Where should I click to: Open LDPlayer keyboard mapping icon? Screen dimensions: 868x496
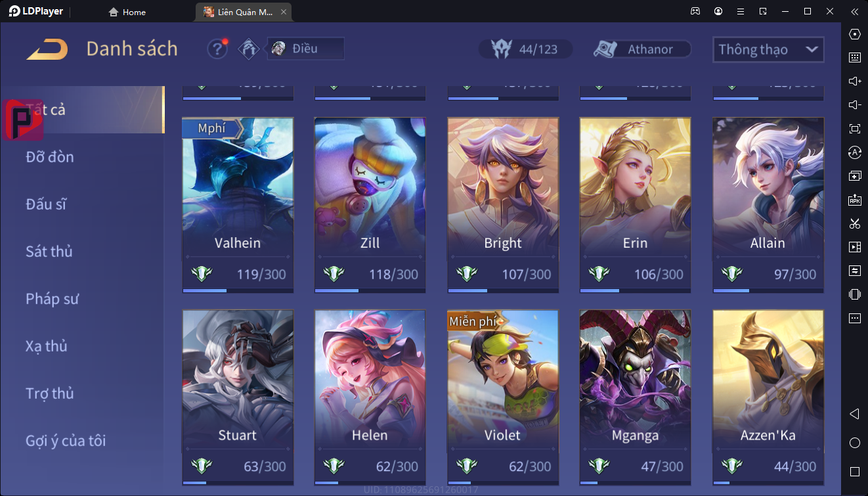click(854, 57)
